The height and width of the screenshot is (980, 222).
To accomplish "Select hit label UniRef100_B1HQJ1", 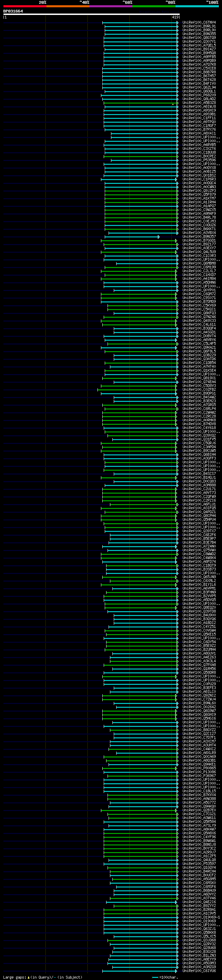I will click(x=199, y=477).
